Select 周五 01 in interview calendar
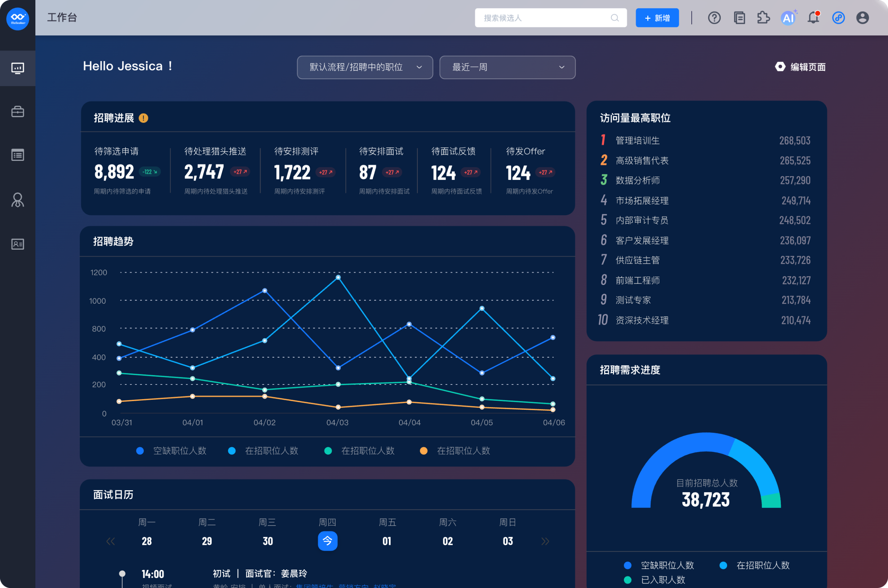 point(387,541)
